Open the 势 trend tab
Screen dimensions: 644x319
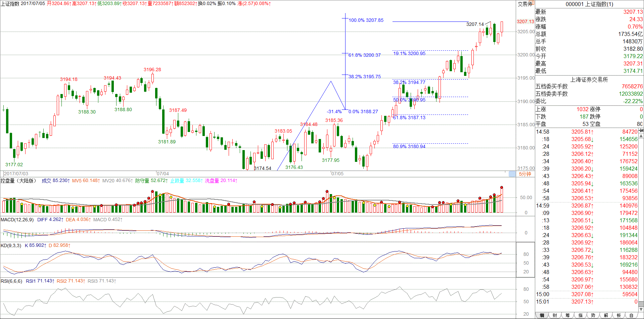pos(593,315)
